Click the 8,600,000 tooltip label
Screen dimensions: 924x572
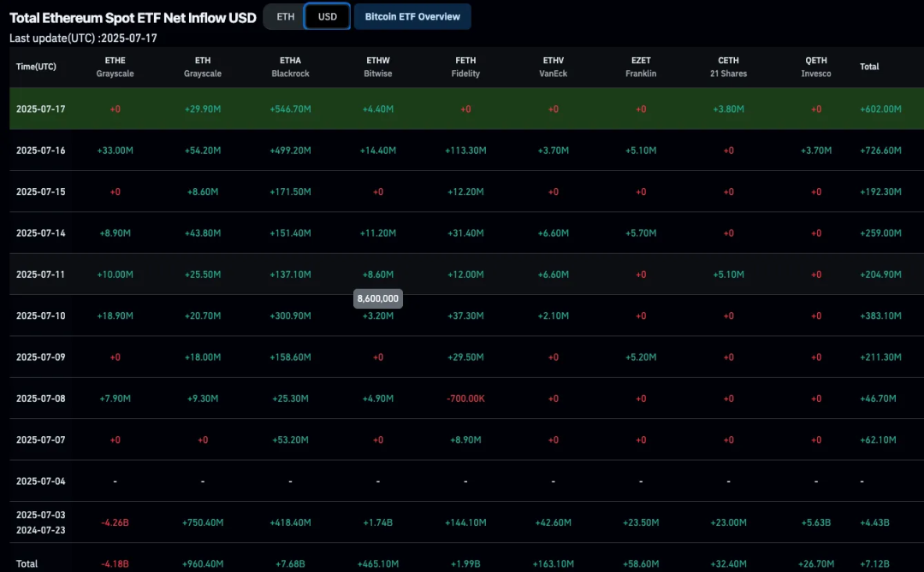tap(377, 299)
